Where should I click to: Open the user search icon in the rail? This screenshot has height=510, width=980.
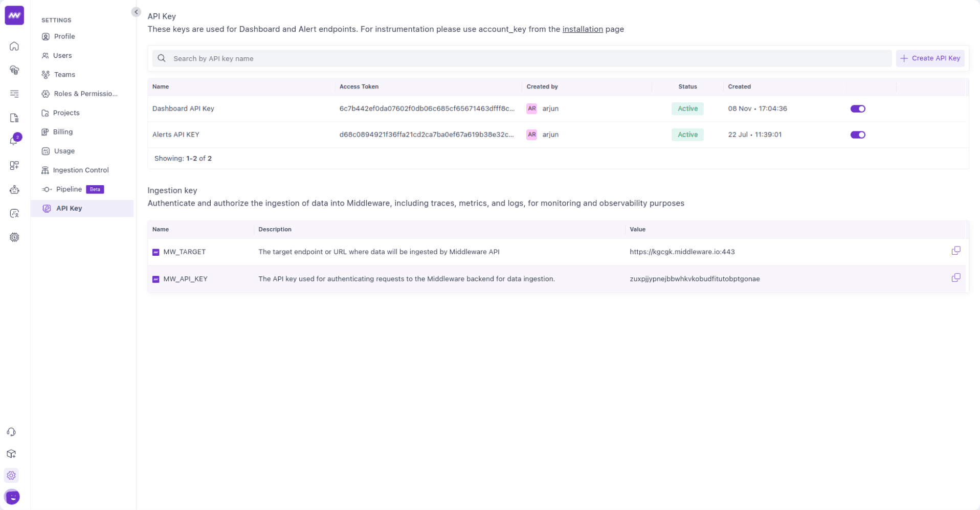coord(14,213)
